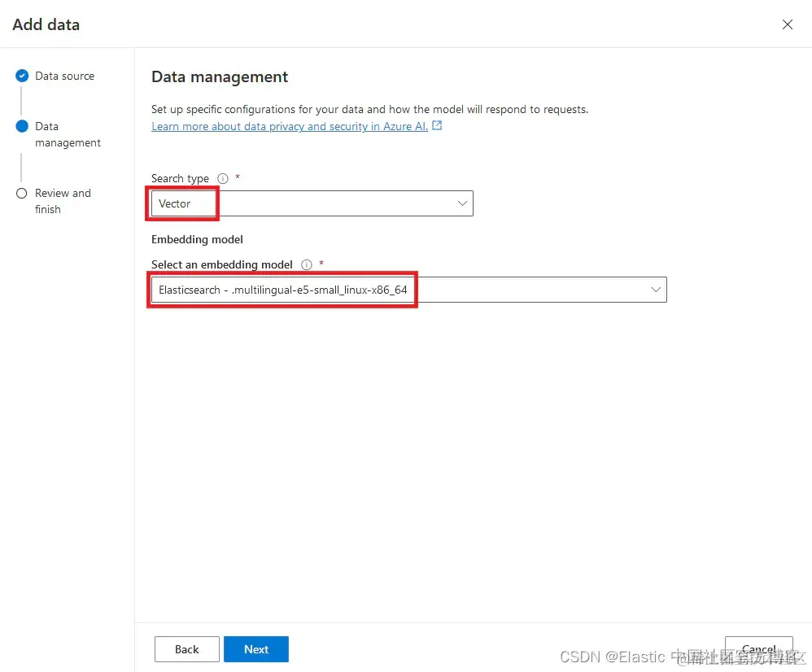Click the Embedding model section label

pos(197,240)
